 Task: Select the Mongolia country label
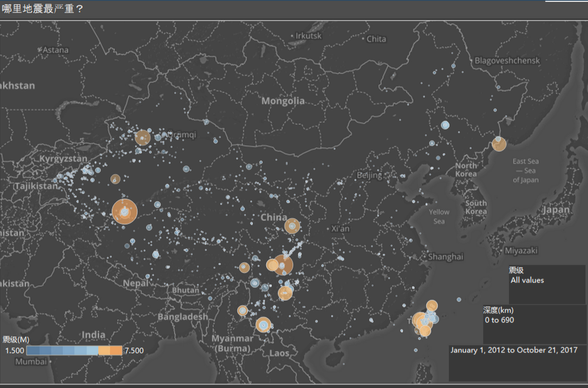pos(283,101)
